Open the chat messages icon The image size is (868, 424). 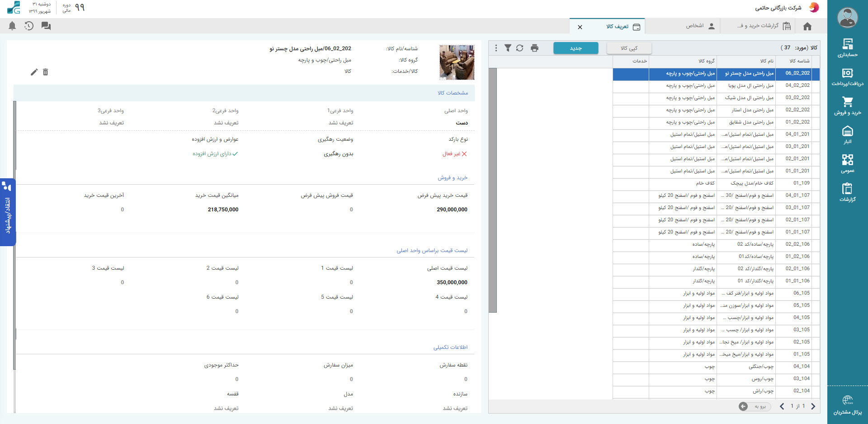tap(46, 26)
